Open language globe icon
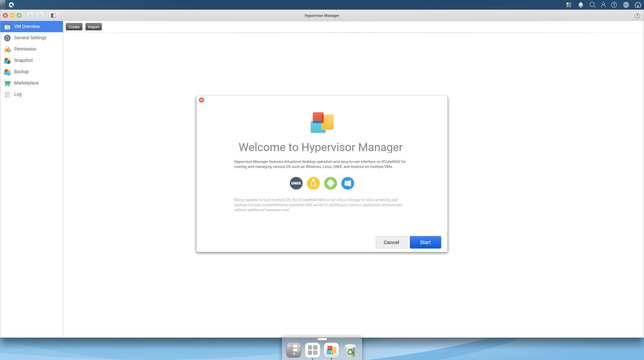 tap(626, 5)
